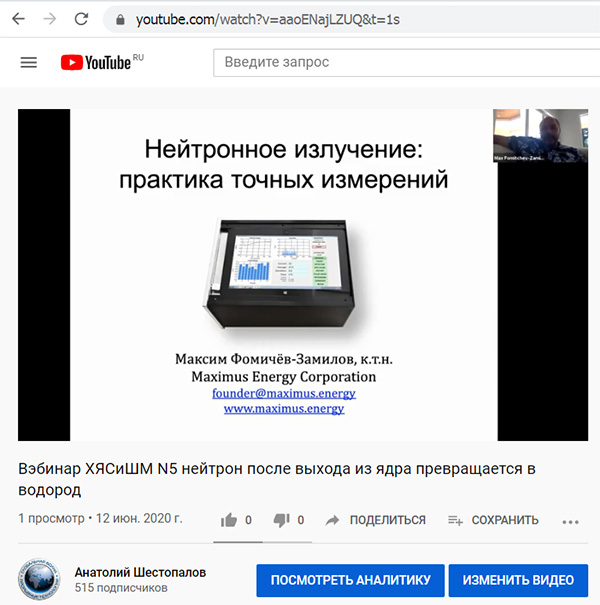Reload the YouTube page
600x605 pixels.
81,19
